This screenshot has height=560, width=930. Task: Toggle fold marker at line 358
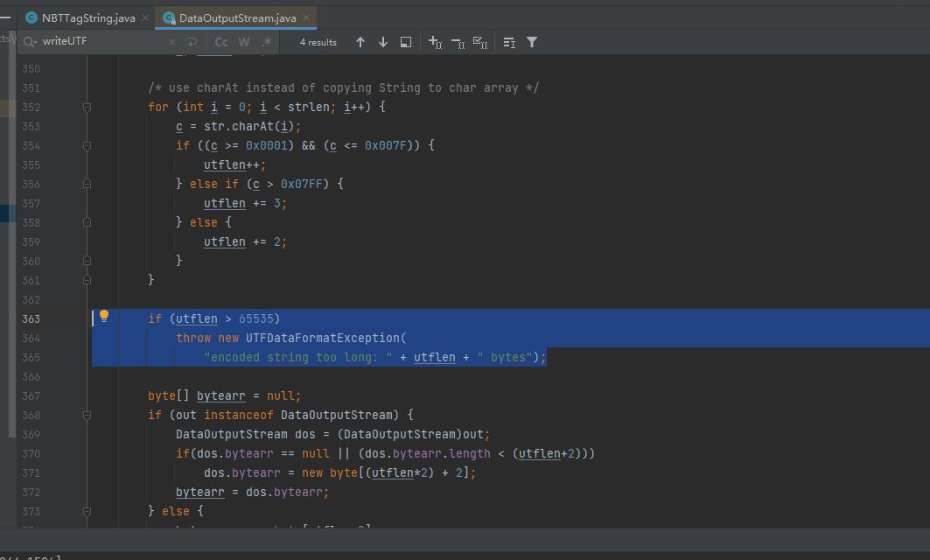87,223
